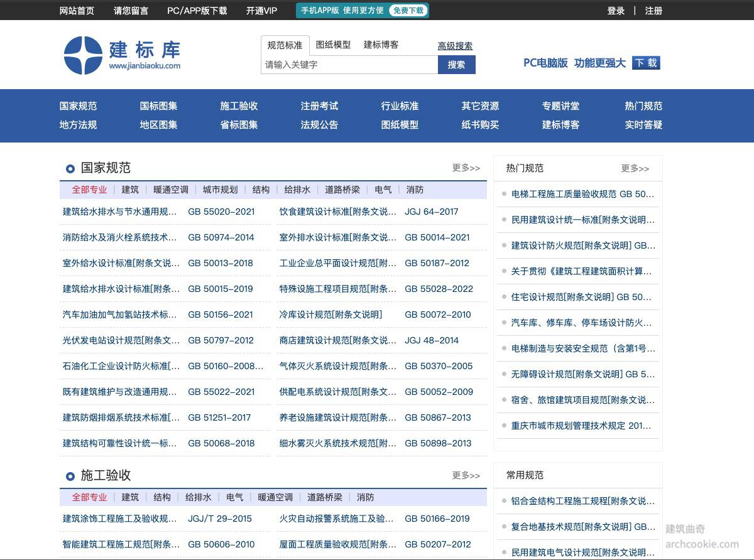Click the 下载 button next to PC电脑版
754x560 pixels.
(x=647, y=63)
